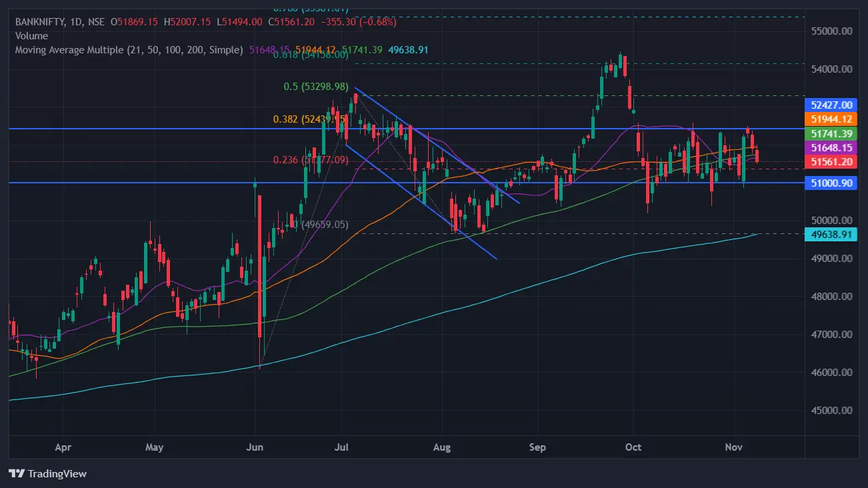Click the 0.618 (54158.00) Fibonacci level label
Image resolution: width=868 pixels, height=488 pixels.
click(x=311, y=55)
